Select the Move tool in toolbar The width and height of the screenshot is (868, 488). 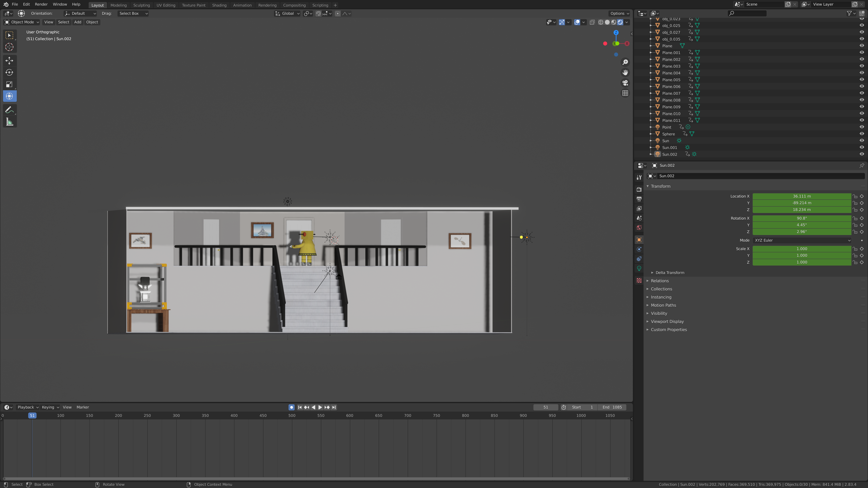9,61
